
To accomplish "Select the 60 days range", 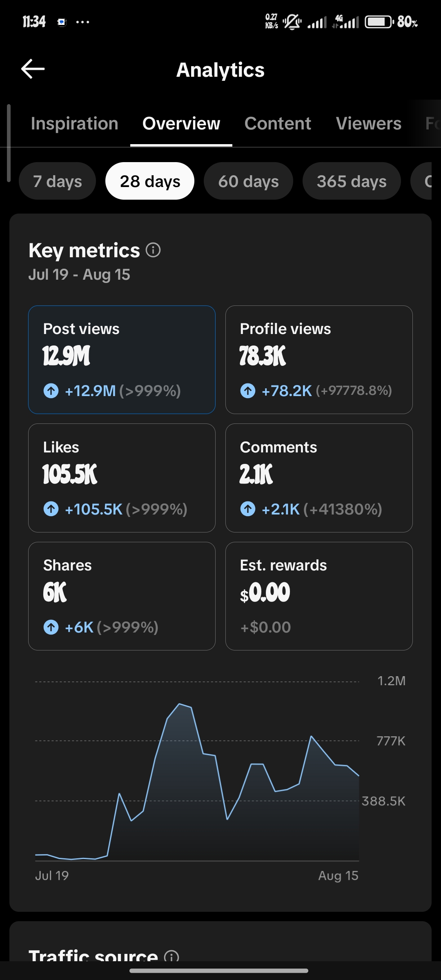I will point(248,181).
